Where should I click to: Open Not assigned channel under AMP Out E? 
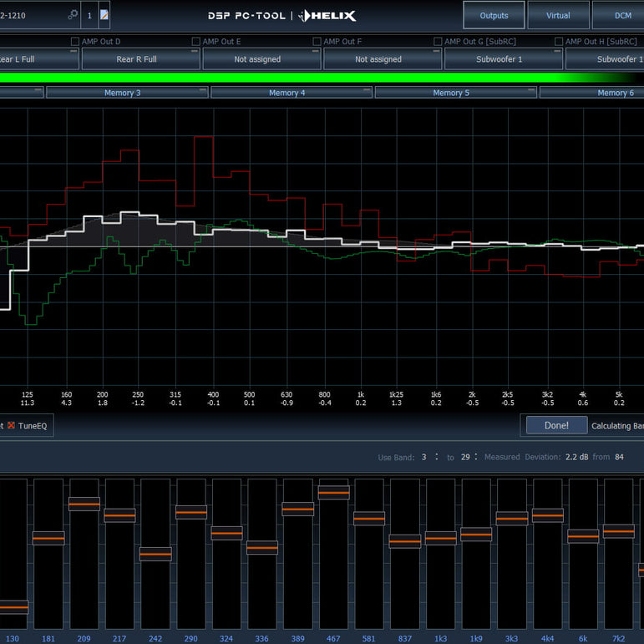tap(257, 59)
